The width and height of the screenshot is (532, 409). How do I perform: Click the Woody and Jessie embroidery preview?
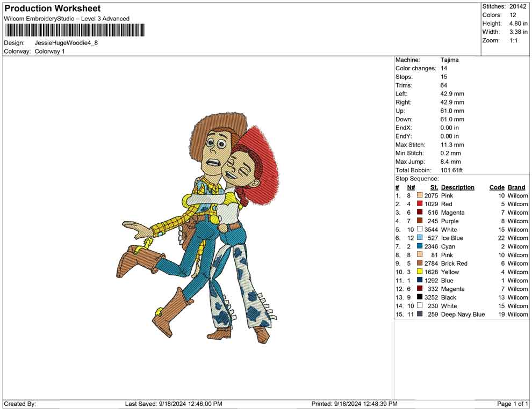(198, 227)
